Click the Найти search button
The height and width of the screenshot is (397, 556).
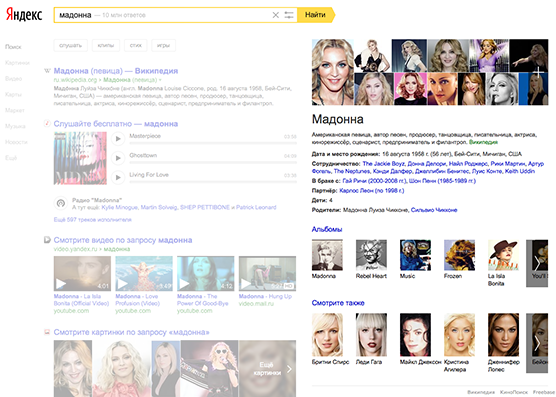click(316, 15)
